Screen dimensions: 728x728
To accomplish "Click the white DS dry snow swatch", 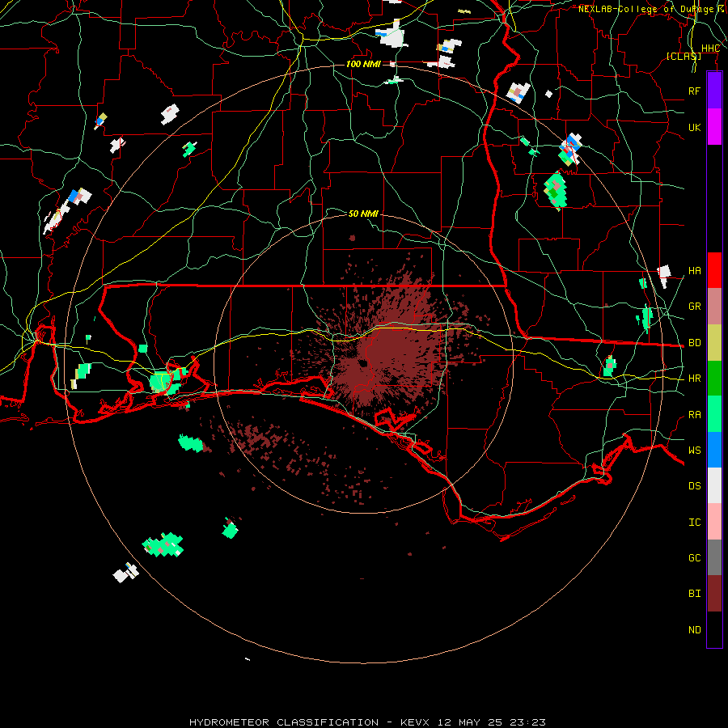I will (714, 485).
